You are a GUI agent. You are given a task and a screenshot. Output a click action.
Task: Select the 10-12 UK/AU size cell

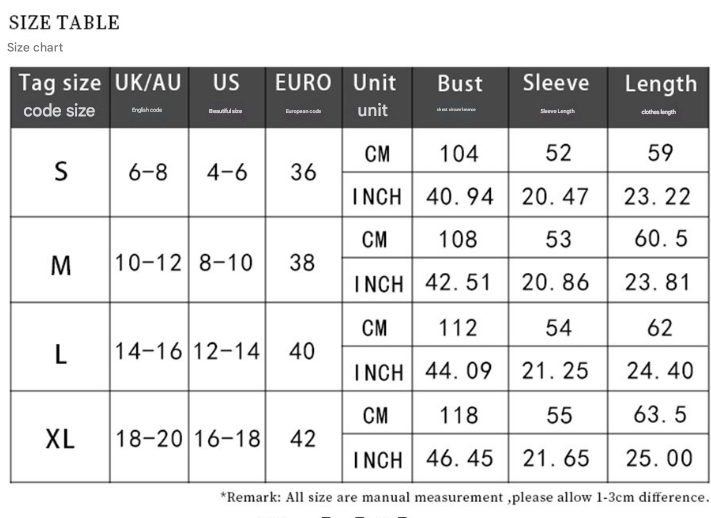[148, 262]
